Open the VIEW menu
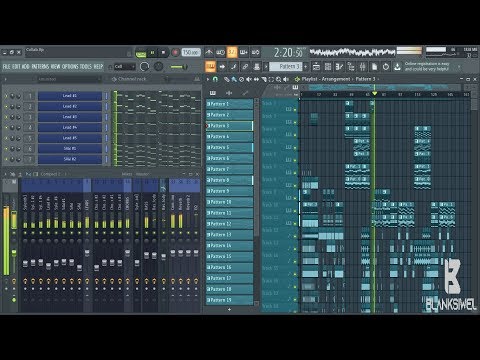480x360 pixels. pyautogui.click(x=56, y=67)
